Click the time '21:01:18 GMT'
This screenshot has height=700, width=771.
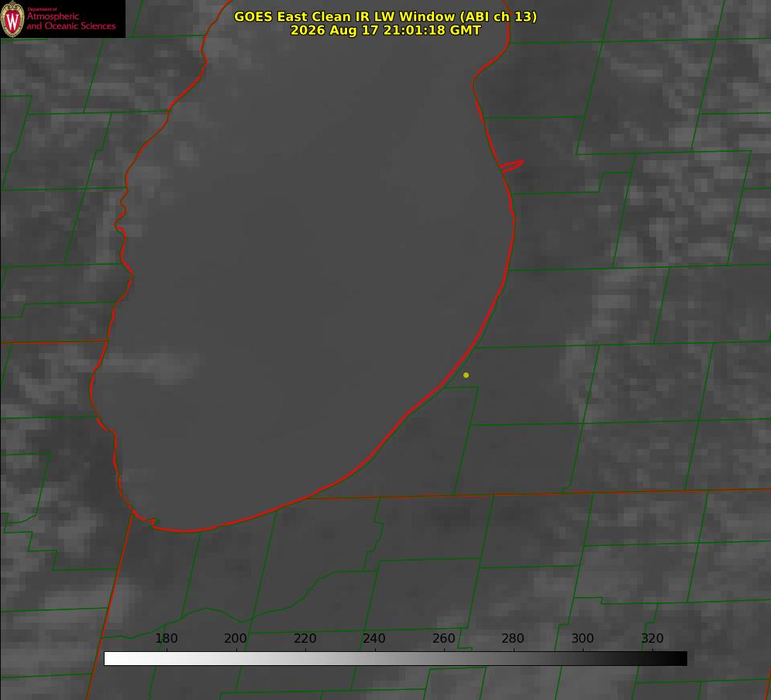coord(432,30)
